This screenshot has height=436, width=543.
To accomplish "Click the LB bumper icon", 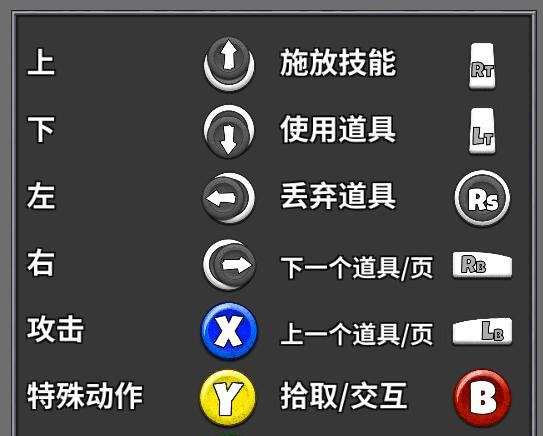I will click(x=482, y=331).
